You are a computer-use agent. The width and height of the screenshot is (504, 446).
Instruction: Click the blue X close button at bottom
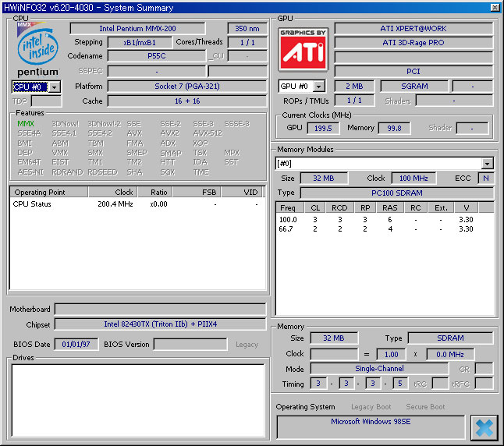point(484,428)
